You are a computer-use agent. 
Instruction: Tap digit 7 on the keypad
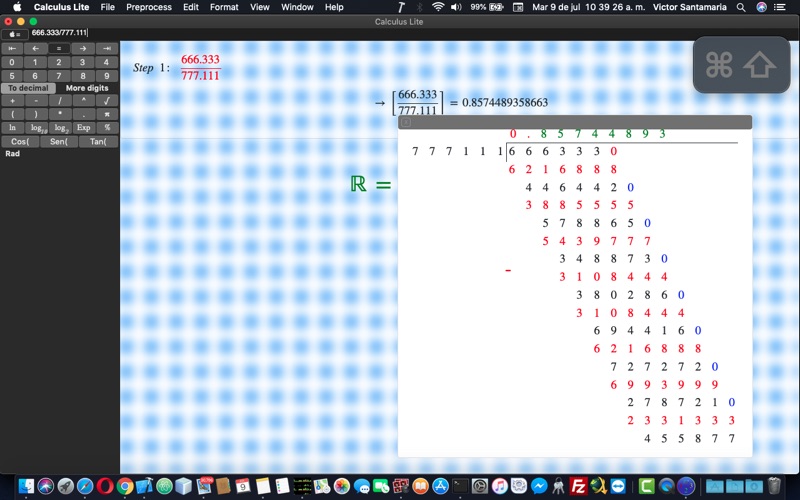pyautogui.click(x=59, y=76)
